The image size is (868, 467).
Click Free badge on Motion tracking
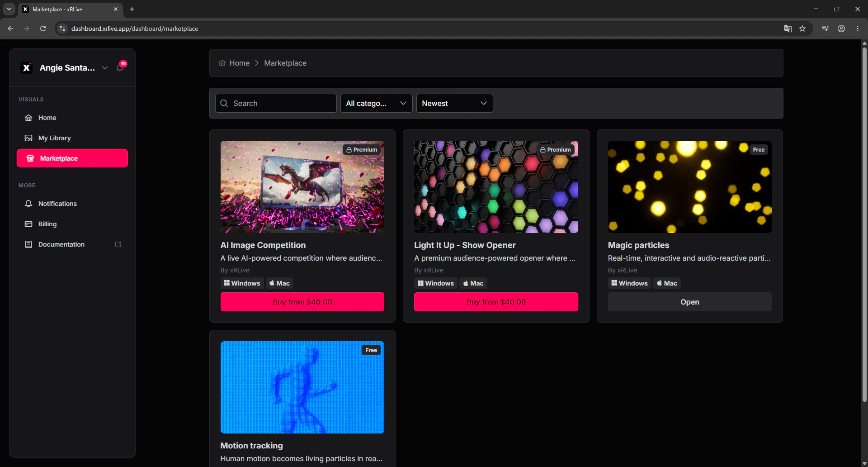[x=371, y=350]
